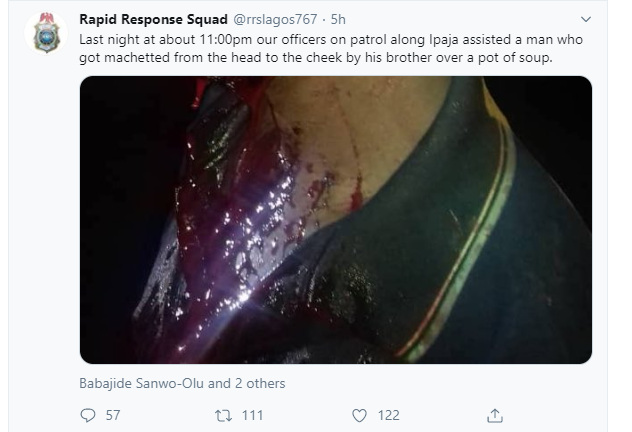Visit the @rrslagos767 handle
Image resolution: width=632 pixels, height=432 pixels.
[275, 19]
